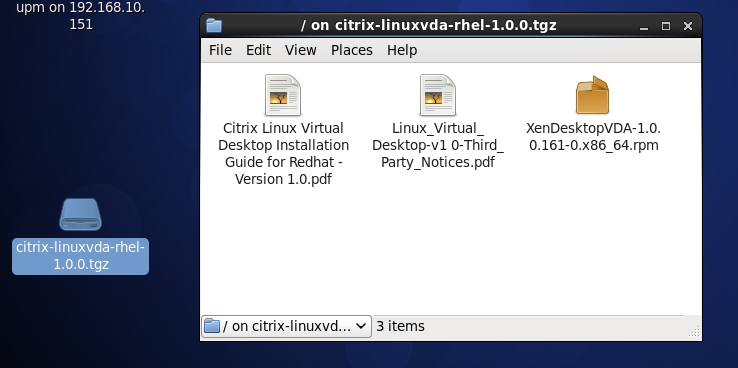
Task: Open the Help menu
Action: (402, 50)
